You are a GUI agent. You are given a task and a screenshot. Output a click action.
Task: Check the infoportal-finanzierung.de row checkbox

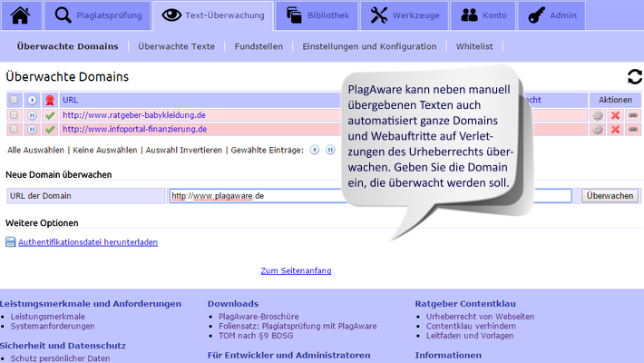click(x=14, y=129)
